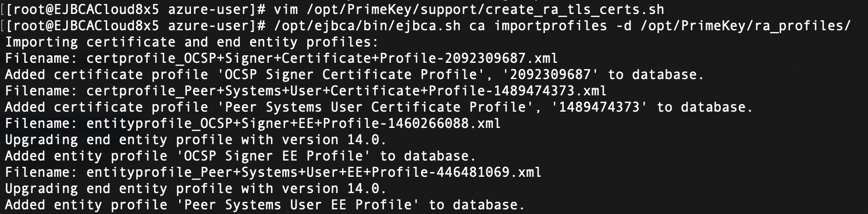Viewport: 868px width, 214px height.
Task: Click filename certprofile_Peer+Systems+User+Certificate+Profile-1489474373.xml
Action: [346, 92]
